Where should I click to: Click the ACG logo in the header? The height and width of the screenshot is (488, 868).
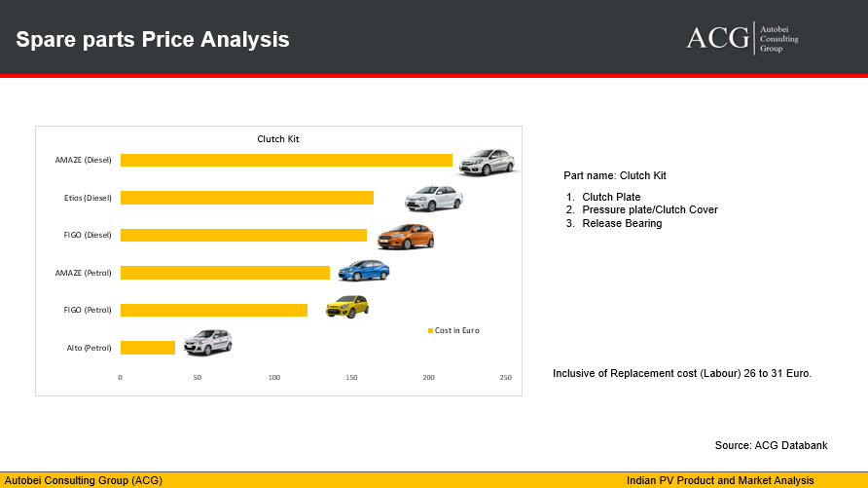(742, 38)
